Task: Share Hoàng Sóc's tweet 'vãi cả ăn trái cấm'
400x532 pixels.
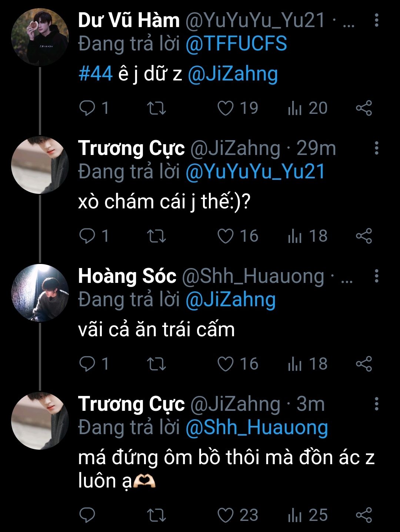Action: pyautogui.click(x=364, y=364)
